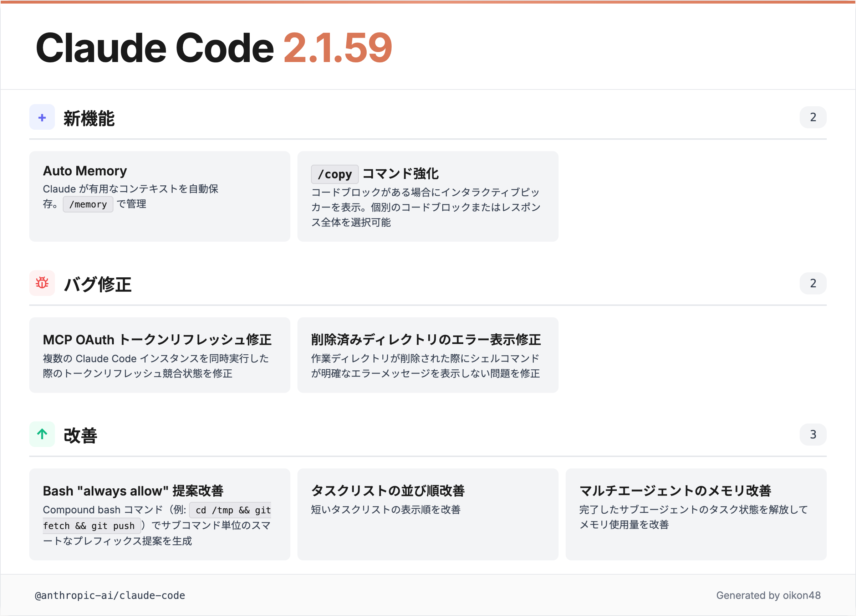Click the /memory code tag
Image resolution: width=856 pixels, height=616 pixels.
coord(88,204)
